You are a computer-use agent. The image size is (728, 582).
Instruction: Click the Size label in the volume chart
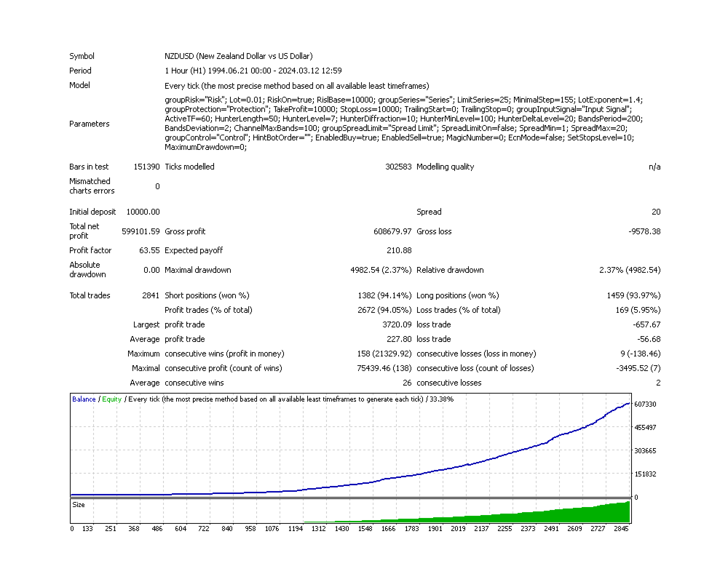click(x=79, y=504)
